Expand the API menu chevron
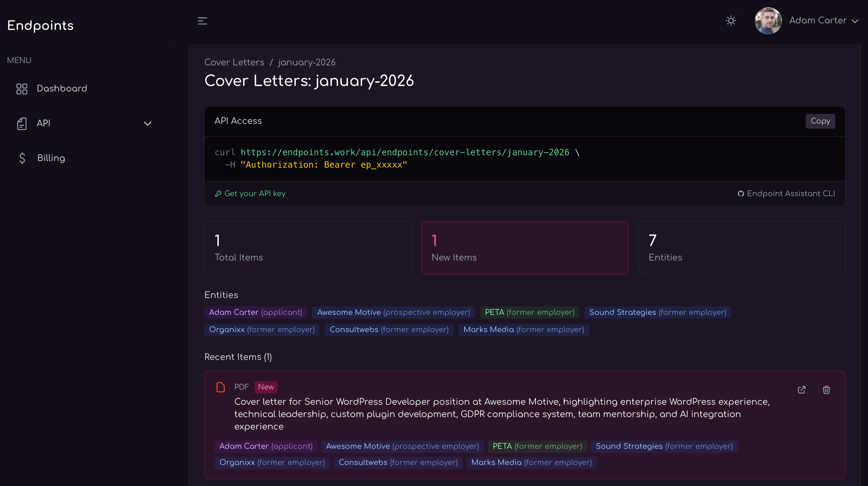The height and width of the screenshot is (486, 868). click(x=147, y=124)
